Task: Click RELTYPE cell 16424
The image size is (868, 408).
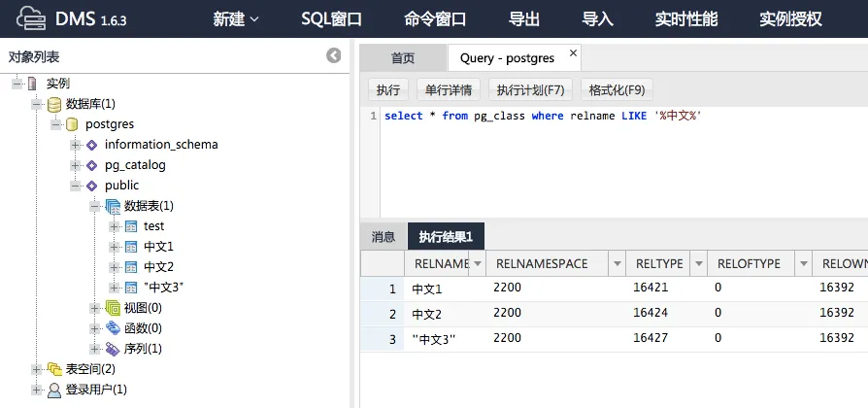Action: tap(651, 313)
